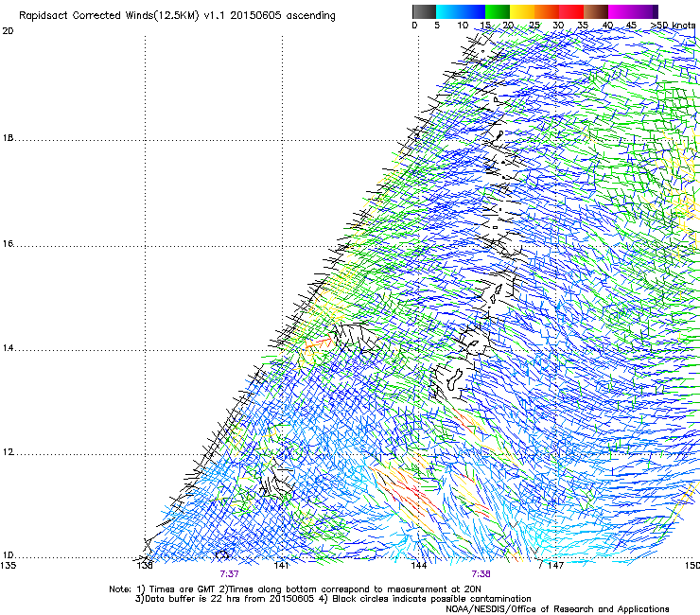
Task: Click the longitude label 147
Action: (x=555, y=566)
